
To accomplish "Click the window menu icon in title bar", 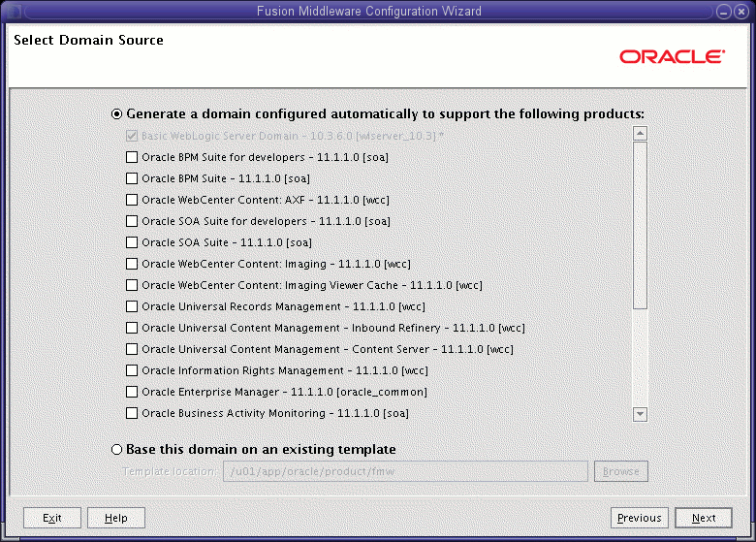I will (13, 11).
